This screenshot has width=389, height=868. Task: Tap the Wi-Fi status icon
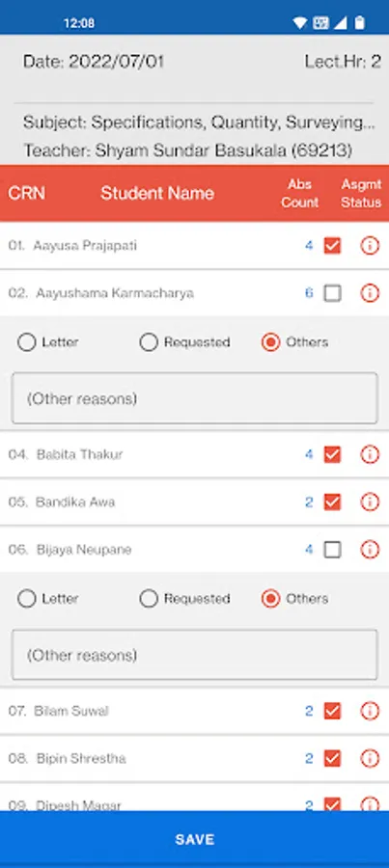(x=300, y=23)
